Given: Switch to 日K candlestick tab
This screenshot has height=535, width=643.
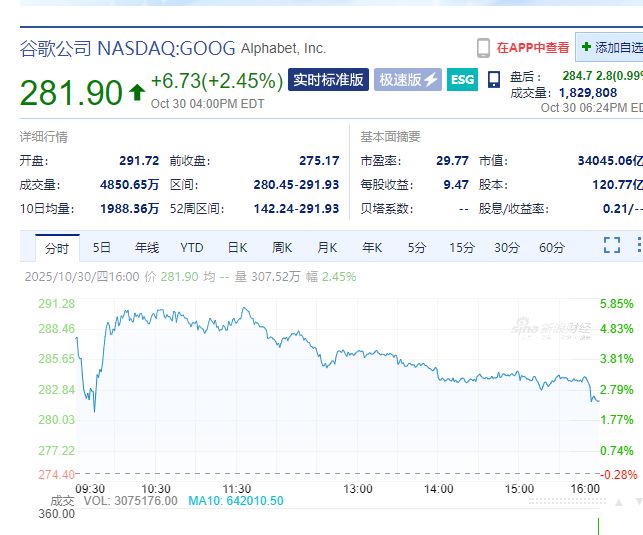Looking at the screenshot, I should tap(237, 247).
